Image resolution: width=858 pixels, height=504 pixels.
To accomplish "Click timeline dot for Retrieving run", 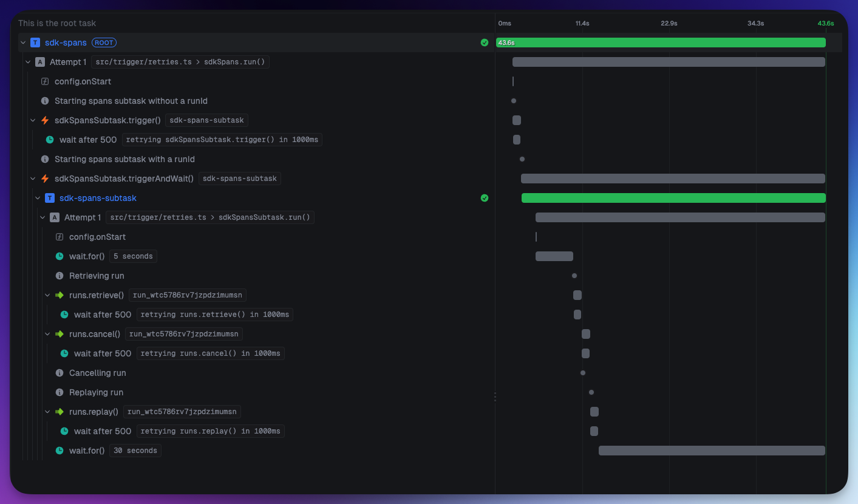I will coord(574,276).
